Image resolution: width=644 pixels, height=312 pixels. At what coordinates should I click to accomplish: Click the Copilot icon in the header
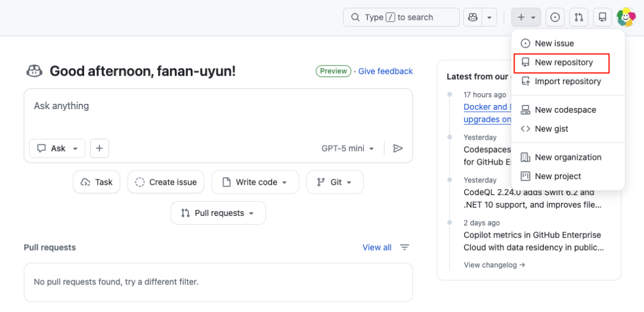[473, 17]
